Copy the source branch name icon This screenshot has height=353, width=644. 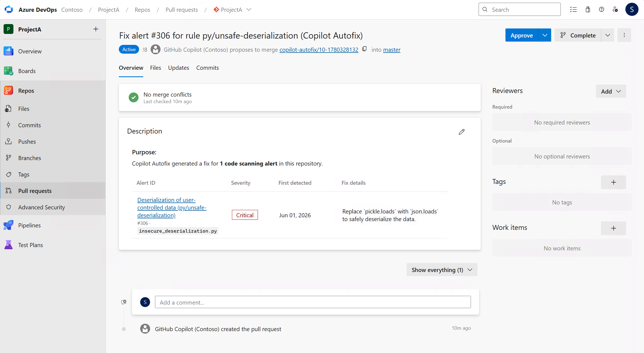coord(364,49)
